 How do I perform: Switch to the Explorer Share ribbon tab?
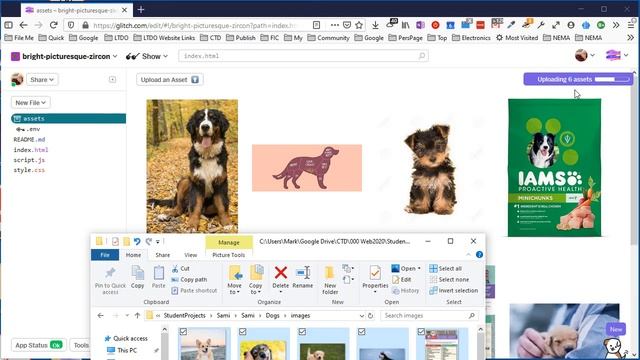point(162,255)
